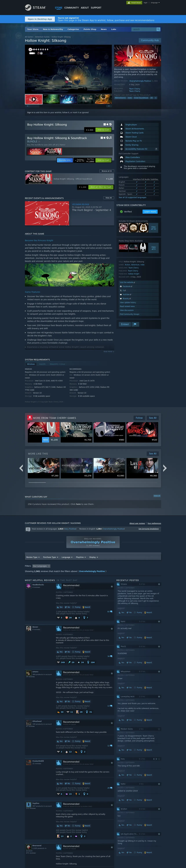Open the Points Shop tab
This screenshot has width=186, height=868.
click(90, 29)
